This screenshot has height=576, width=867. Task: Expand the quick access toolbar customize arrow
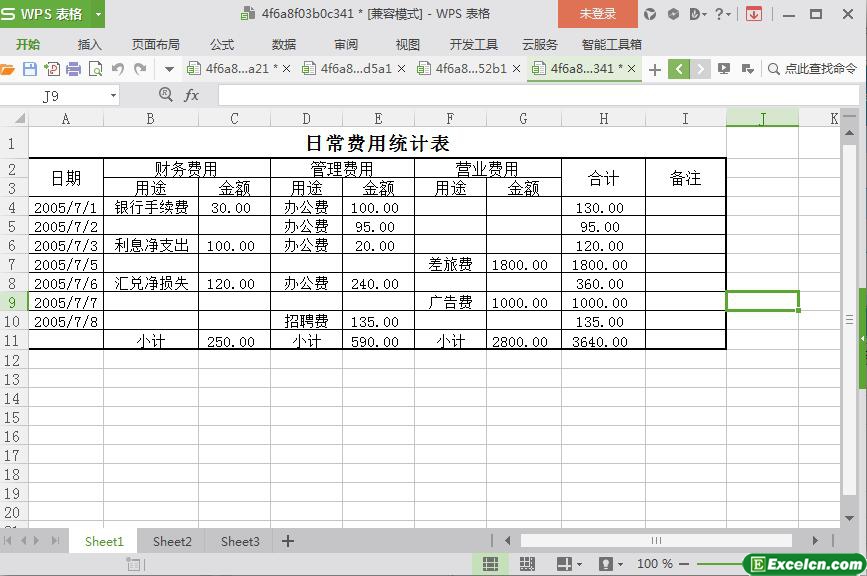[169, 69]
